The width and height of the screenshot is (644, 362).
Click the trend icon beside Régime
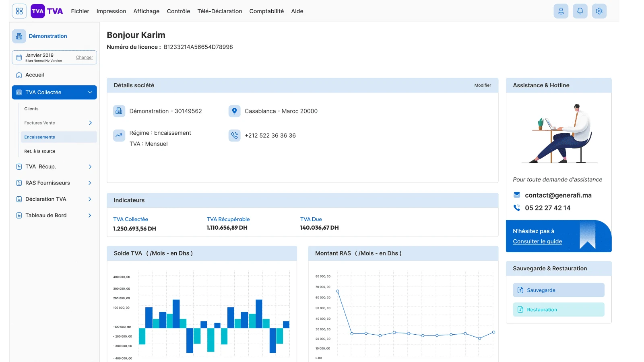(x=119, y=136)
